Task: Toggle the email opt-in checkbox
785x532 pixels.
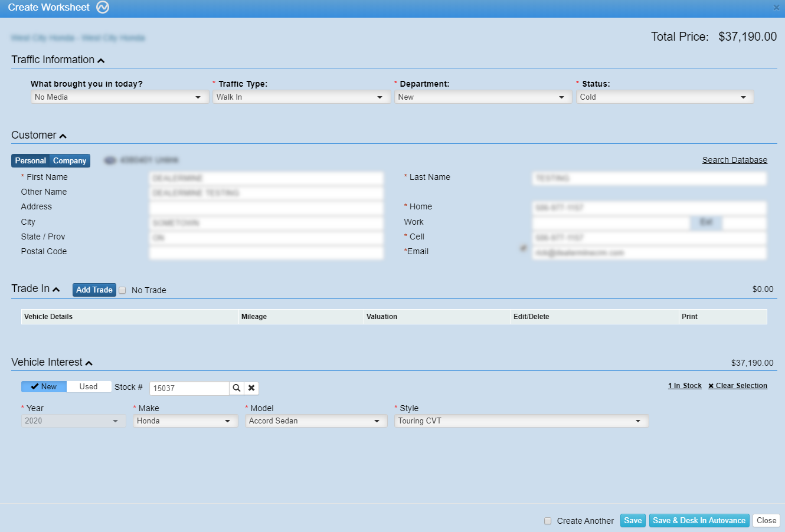Action: coord(524,248)
